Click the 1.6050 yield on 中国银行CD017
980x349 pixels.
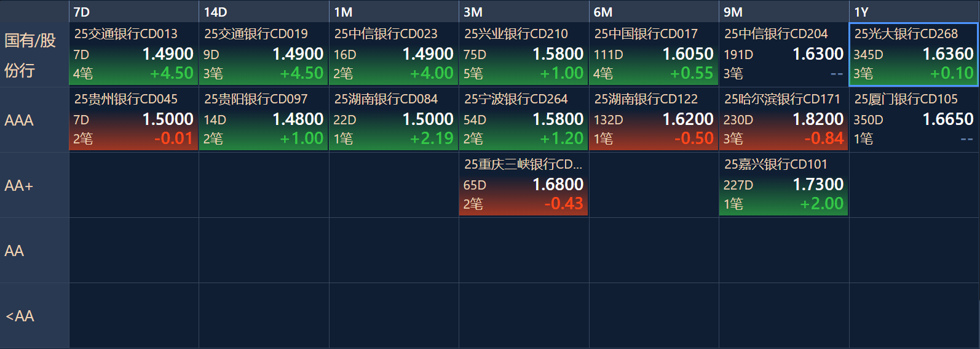click(x=688, y=54)
